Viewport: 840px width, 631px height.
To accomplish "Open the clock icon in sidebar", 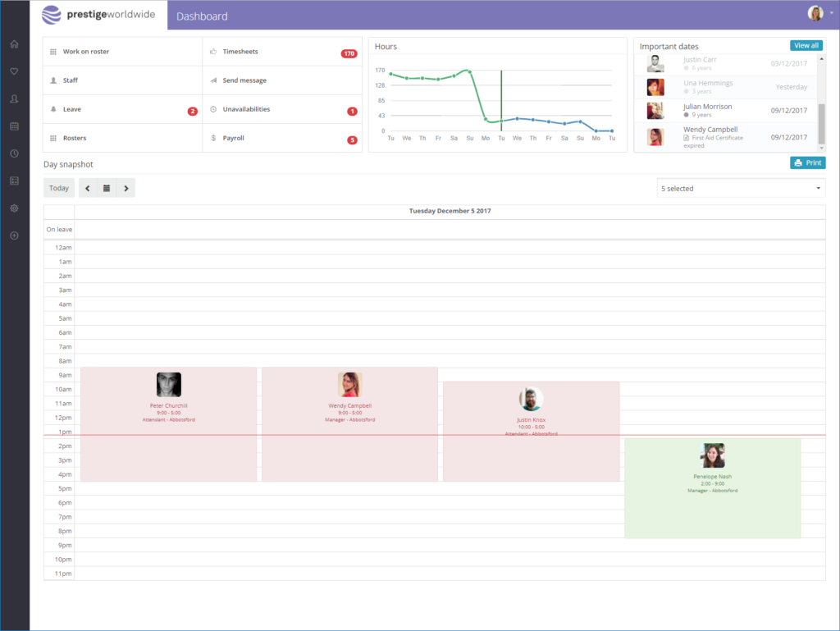I will click(15, 153).
